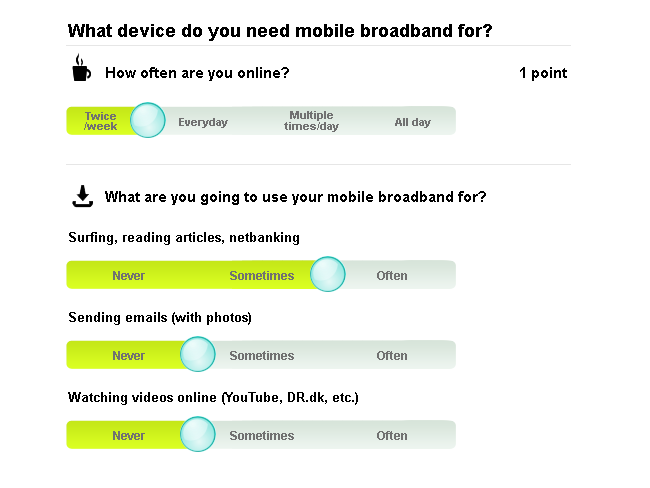650x488 pixels.
Task: Set online frequency to All day
Action: click(412, 122)
